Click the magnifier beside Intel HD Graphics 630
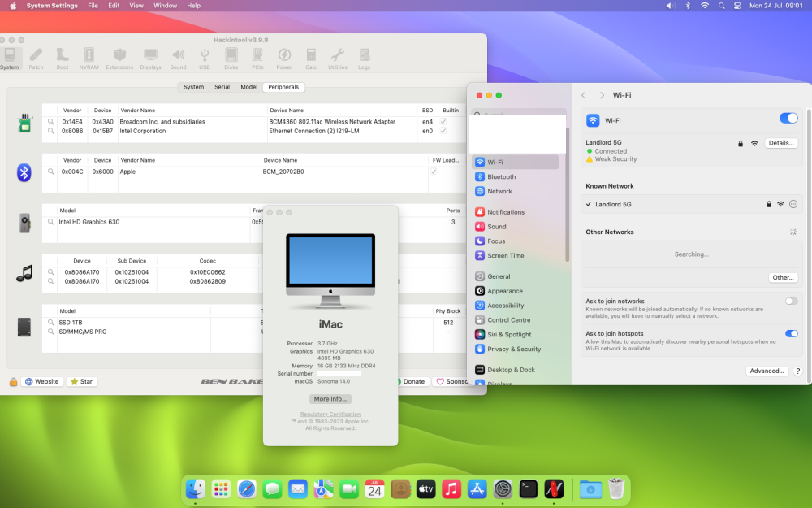Viewport: 812px width, 508px height. [x=50, y=222]
